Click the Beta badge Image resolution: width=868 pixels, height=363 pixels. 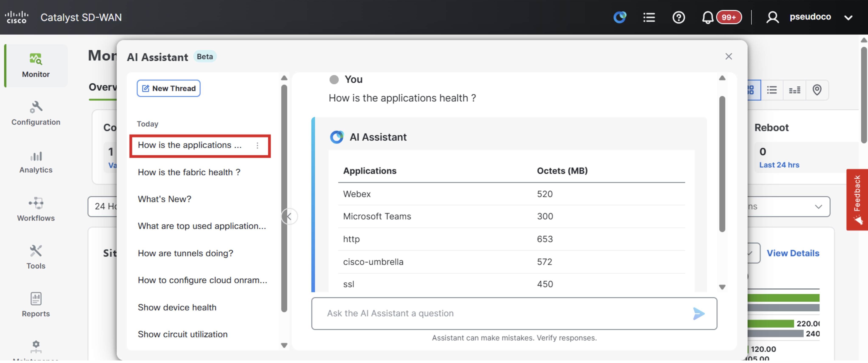205,57
